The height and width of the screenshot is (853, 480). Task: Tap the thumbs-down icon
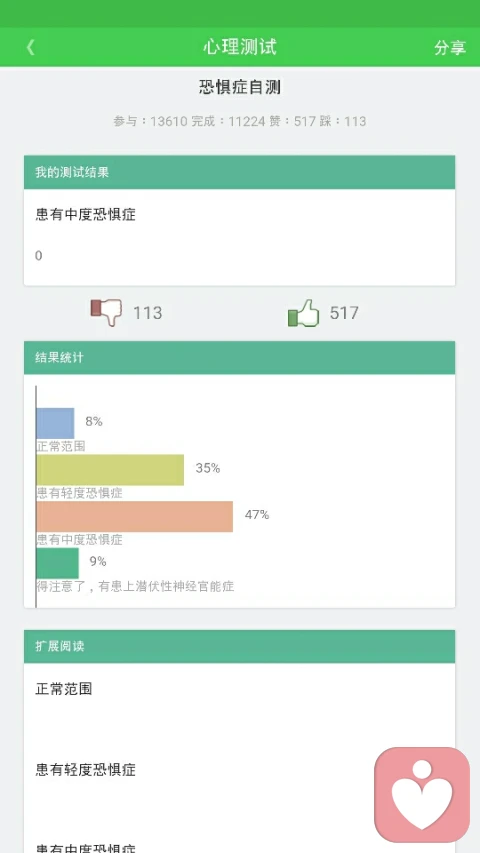tap(106, 312)
